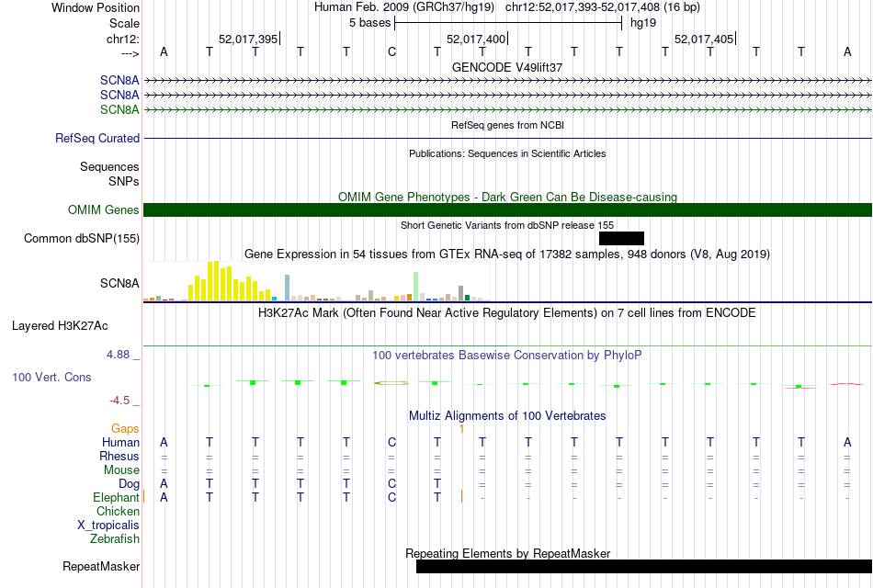Select the Common dbSNP(155) label

pyautogui.click(x=82, y=238)
